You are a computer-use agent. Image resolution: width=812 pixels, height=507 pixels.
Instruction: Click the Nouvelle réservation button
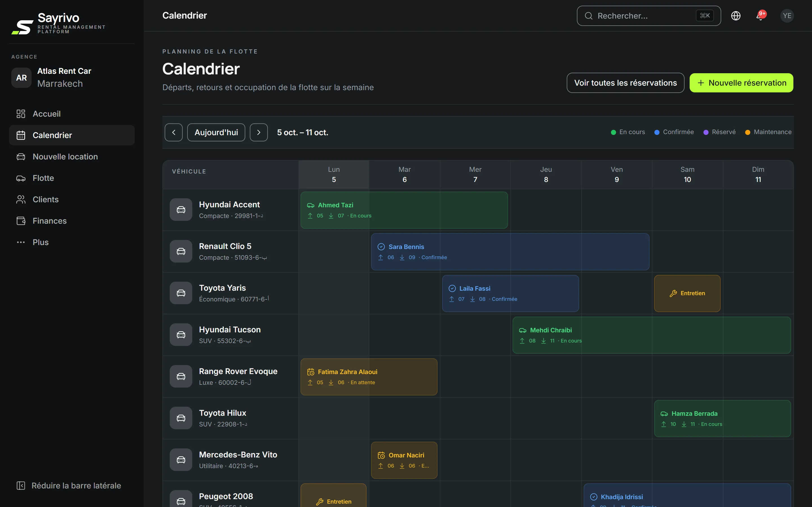tap(741, 83)
